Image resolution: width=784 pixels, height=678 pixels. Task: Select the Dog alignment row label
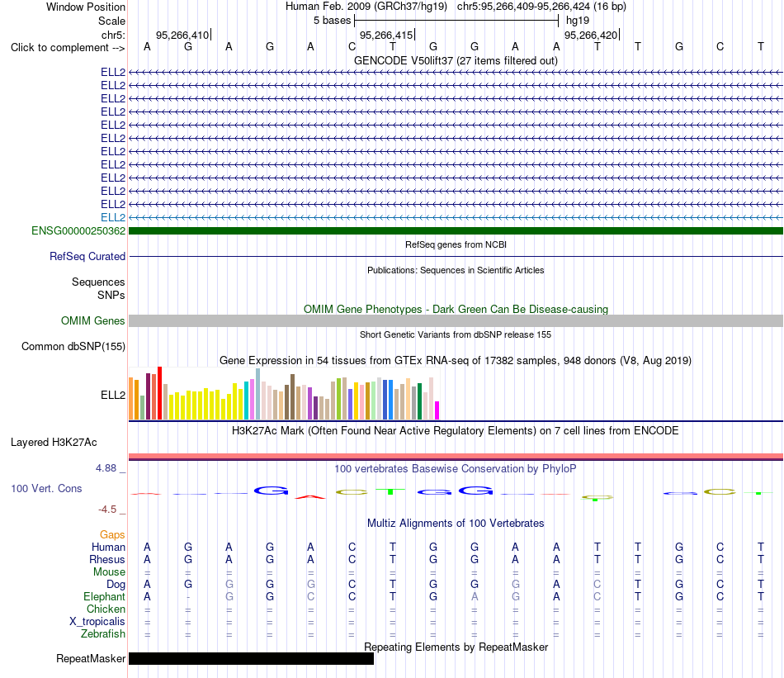[x=116, y=585]
